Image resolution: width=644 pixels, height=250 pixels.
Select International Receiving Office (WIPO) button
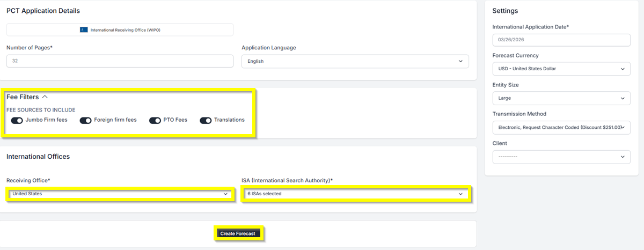120,30
